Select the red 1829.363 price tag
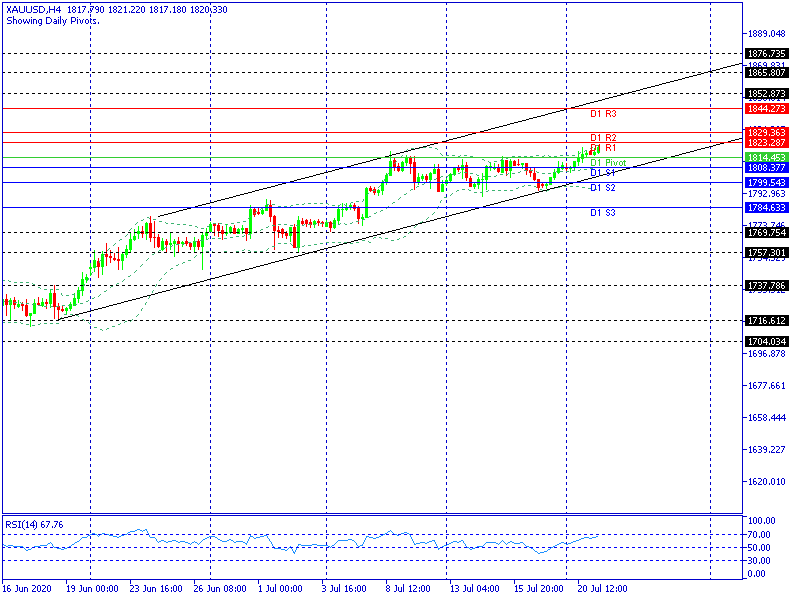This screenshot has height=600, width=800. pyautogui.click(x=767, y=132)
